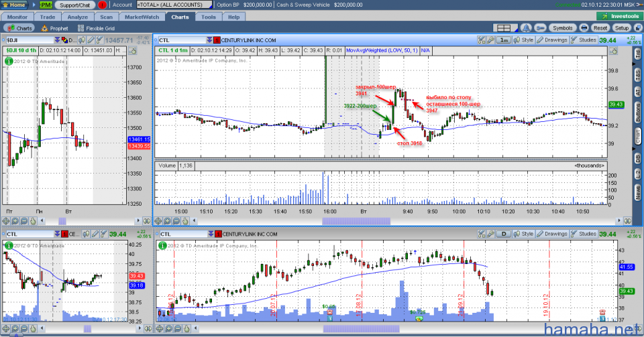Click the crosshair cursor tool under the $DJI chart
644x337 pixels.
6,221
